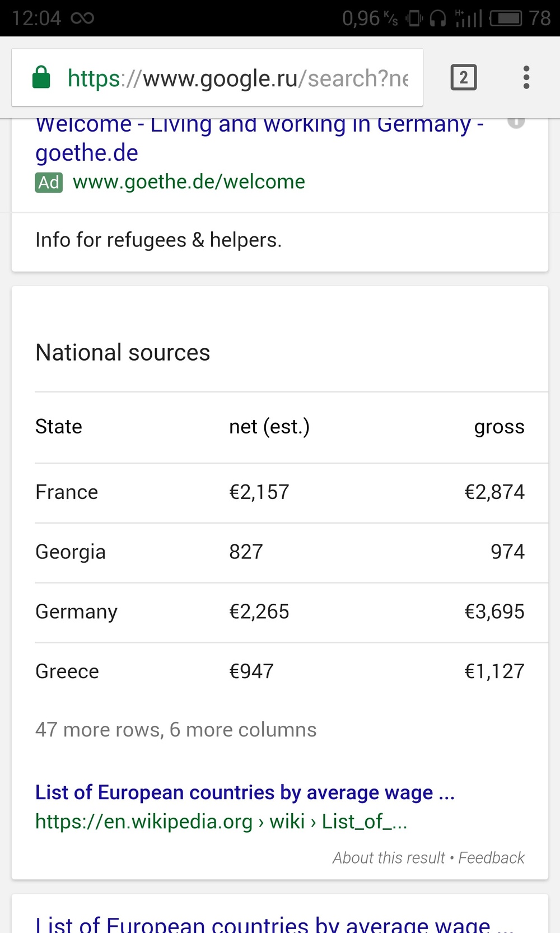Open Chrome's three-dot overflow menu
The image size is (560, 933).
point(526,77)
